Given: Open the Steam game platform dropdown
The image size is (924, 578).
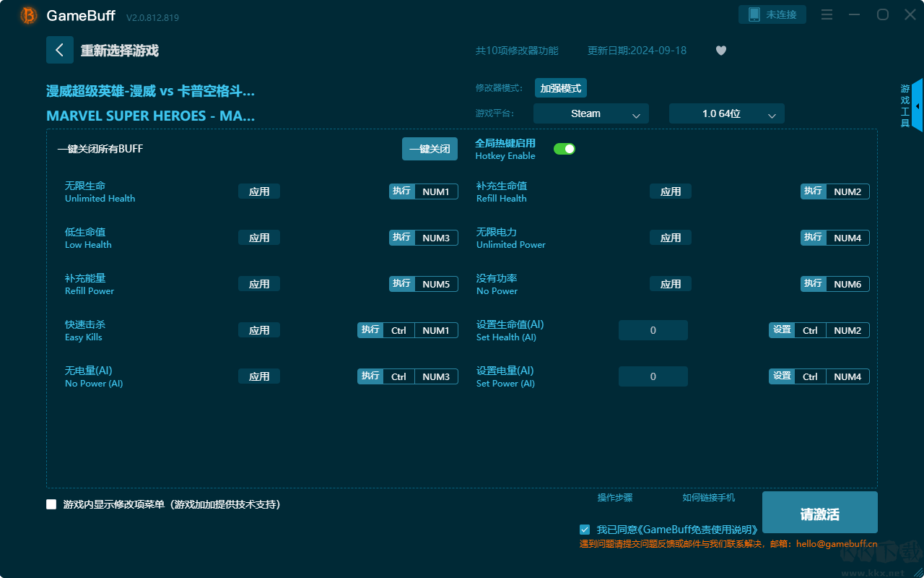Looking at the screenshot, I should (591, 113).
